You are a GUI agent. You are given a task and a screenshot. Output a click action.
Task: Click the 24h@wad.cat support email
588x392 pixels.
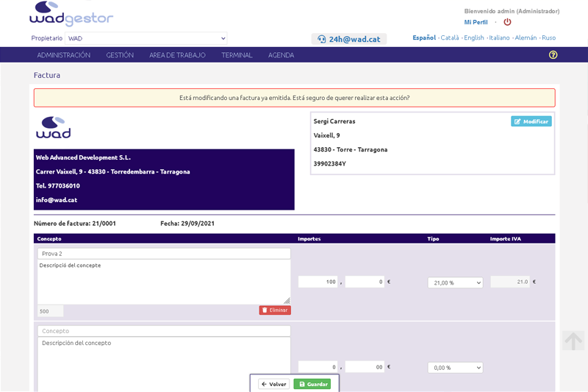tap(349, 39)
